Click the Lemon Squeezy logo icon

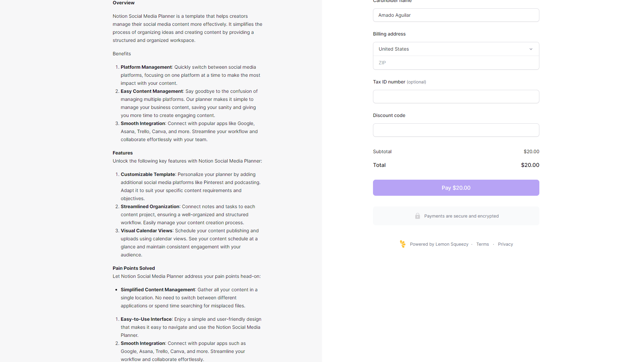[402, 244]
